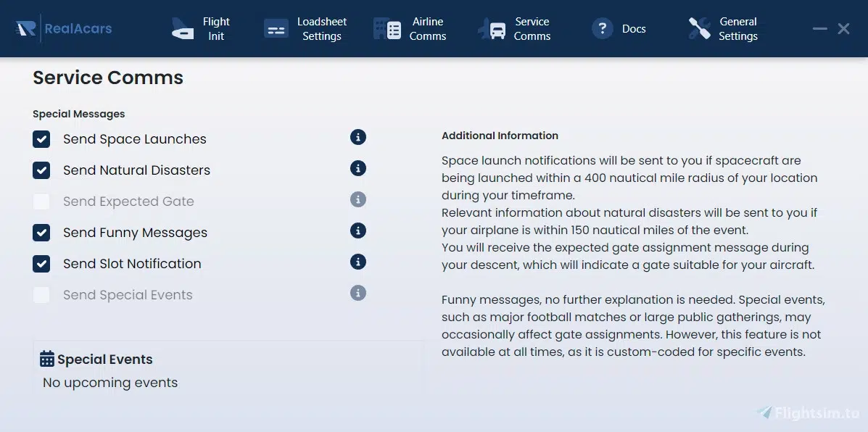Open Loadsheet Settings tab

tap(303, 29)
